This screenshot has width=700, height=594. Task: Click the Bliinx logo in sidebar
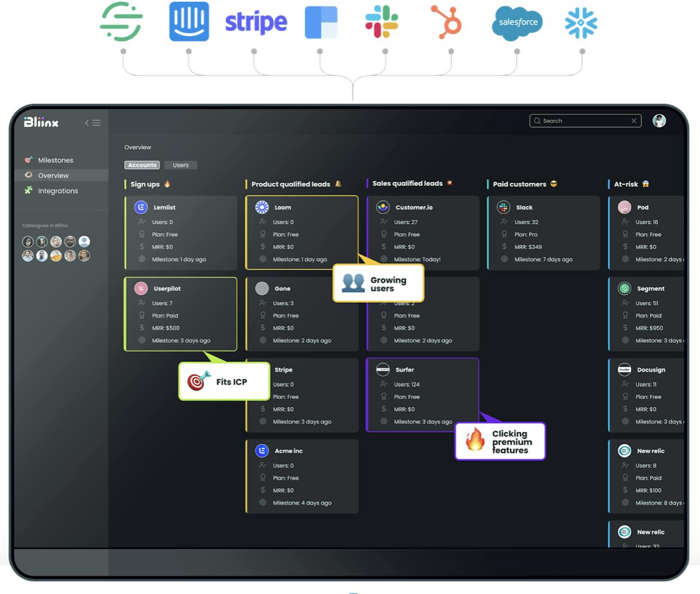coord(41,122)
